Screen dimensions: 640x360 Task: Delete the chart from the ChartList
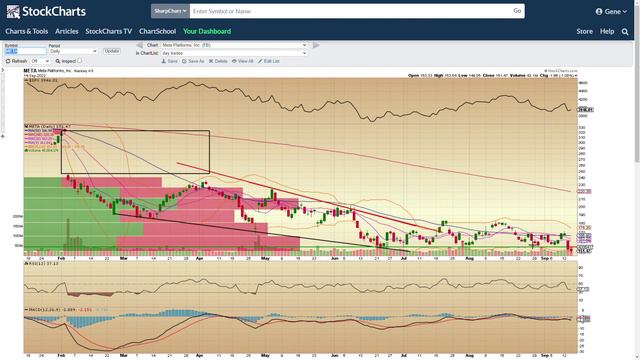tap(218, 61)
